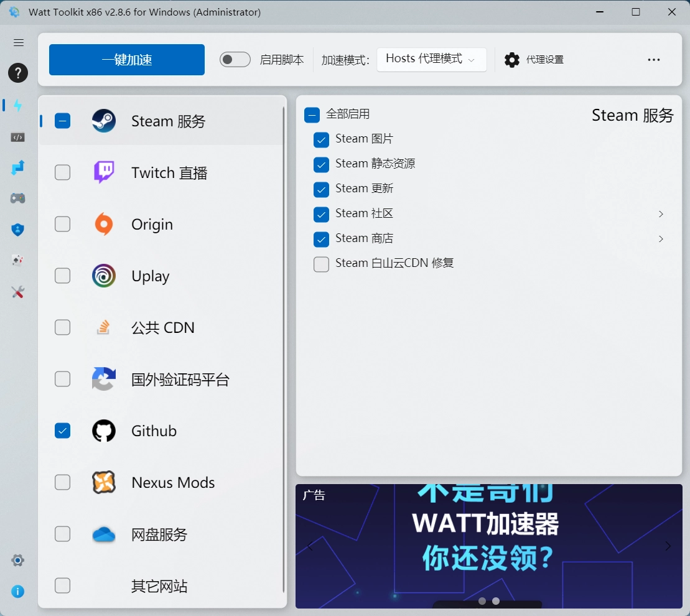Select the lightning acceleration sidebar icon
This screenshot has height=616, width=690.
[x=17, y=105]
